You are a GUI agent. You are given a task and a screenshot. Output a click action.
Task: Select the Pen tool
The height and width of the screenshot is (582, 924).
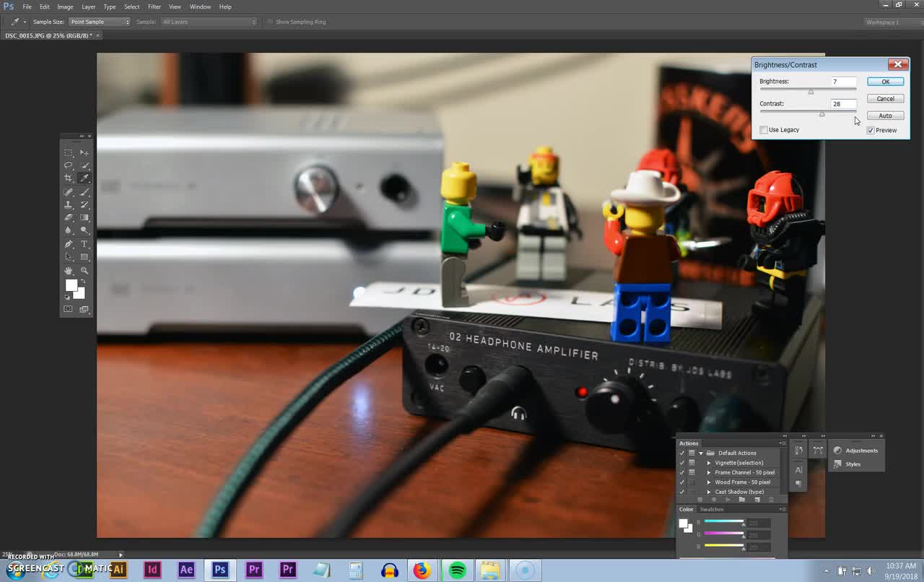(69, 244)
